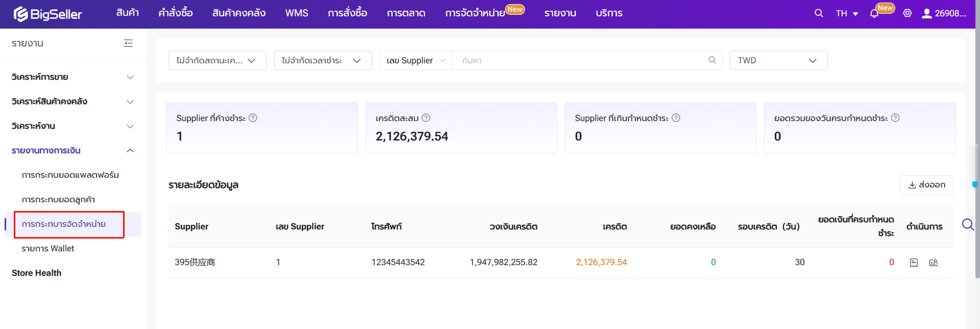This screenshot has height=329, width=980.
Task: Click the ส่งออก export button
Action: pos(926,185)
